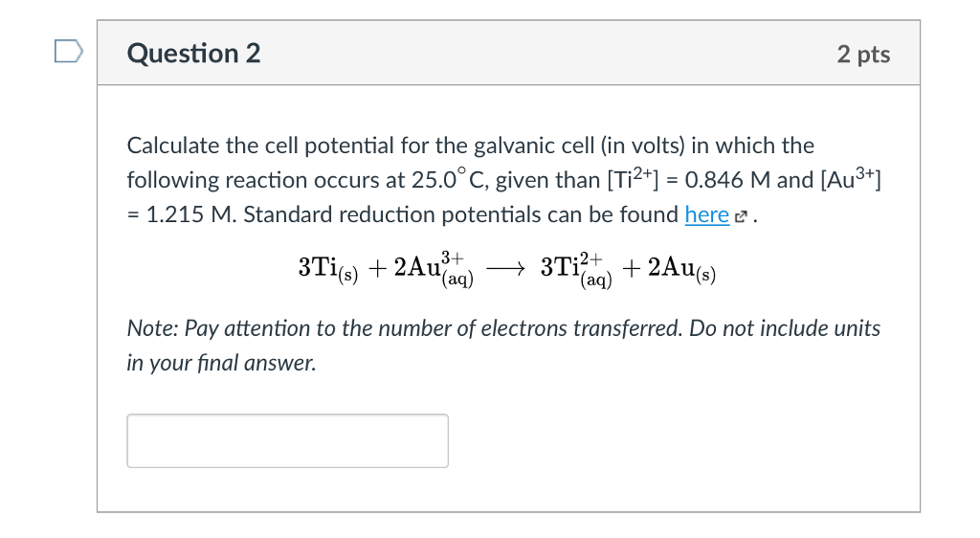Click the reaction arrow in the equation
The height and width of the screenshot is (538, 980).
(506, 269)
